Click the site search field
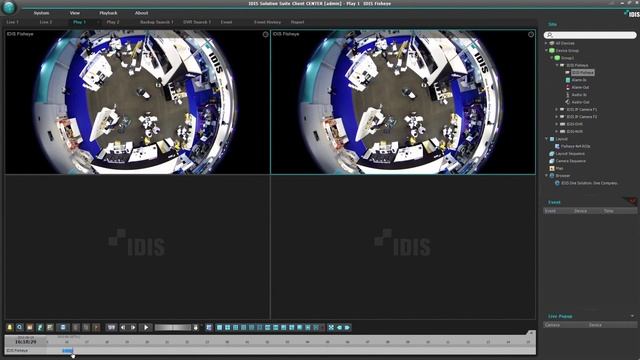The width and height of the screenshot is (640, 360). (x=590, y=35)
